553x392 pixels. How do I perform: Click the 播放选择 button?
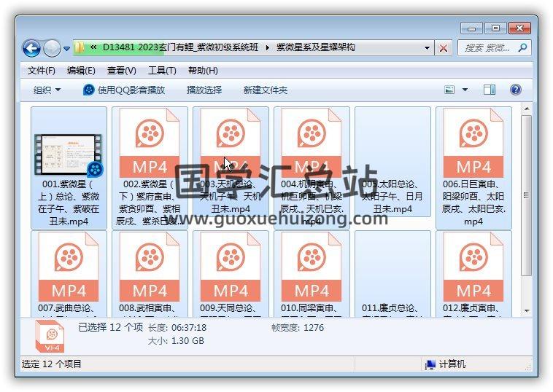click(204, 90)
